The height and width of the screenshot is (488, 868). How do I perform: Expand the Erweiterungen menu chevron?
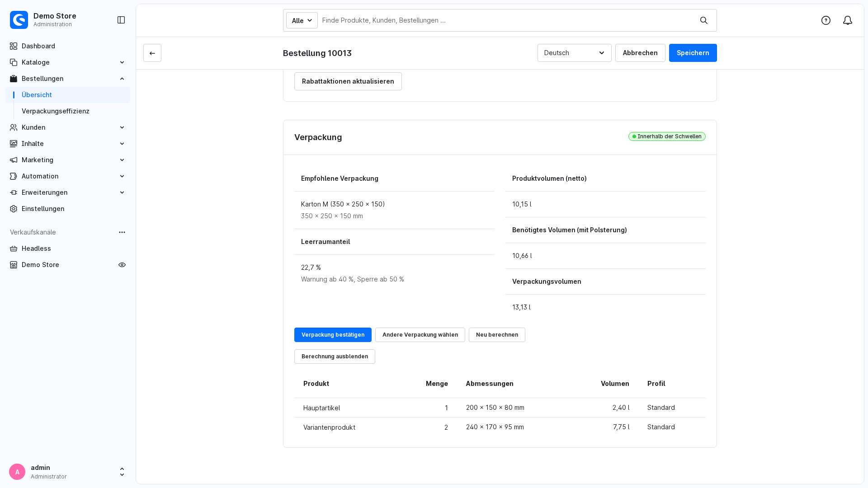point(122,192)
